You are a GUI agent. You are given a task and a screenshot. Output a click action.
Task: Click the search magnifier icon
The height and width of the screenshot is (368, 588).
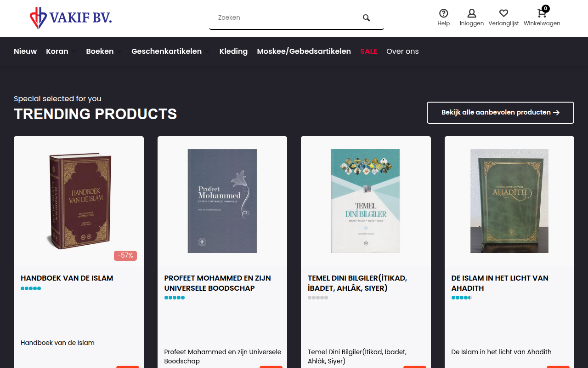[x=366, y=18]
